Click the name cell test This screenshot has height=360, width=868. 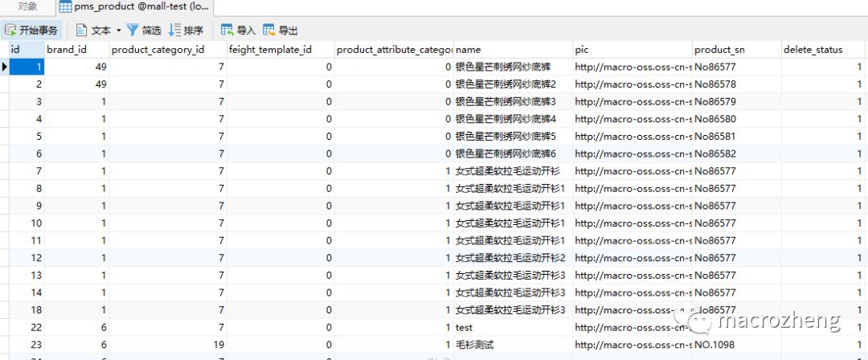513,327
